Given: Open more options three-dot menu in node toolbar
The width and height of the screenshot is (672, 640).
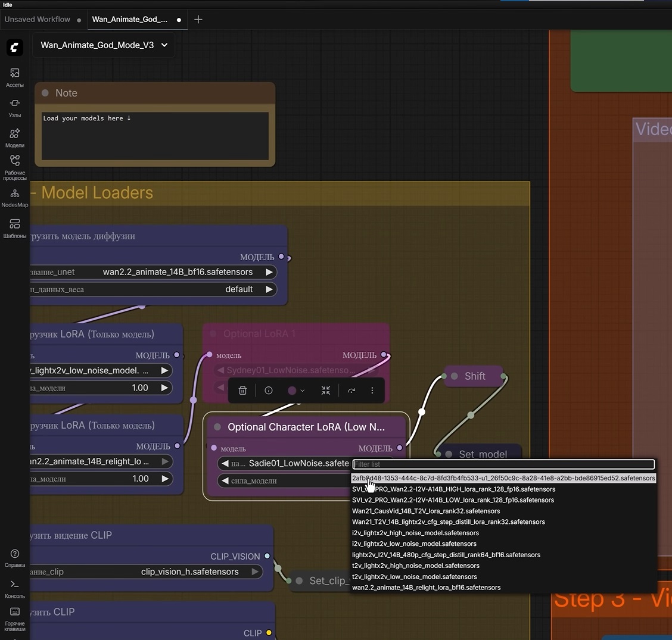Looking at the screenshot, I should [372, 391].
